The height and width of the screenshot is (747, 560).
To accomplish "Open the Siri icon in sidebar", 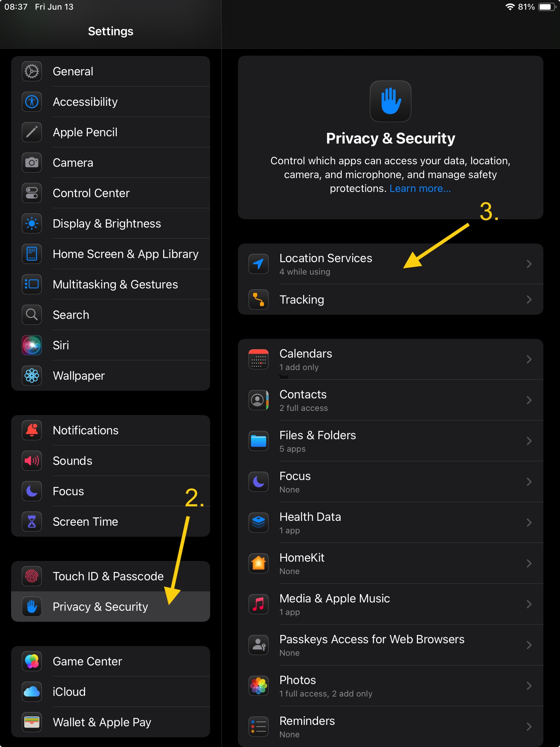I will coord(32,345).
